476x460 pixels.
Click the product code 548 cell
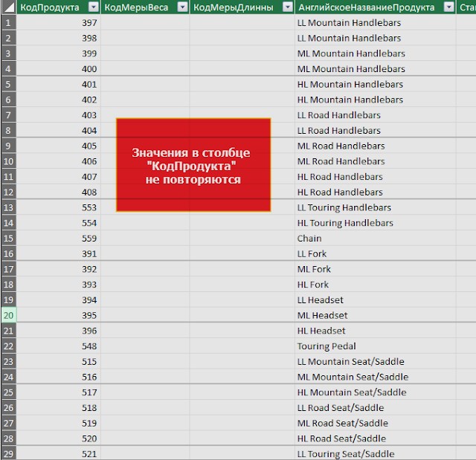tap(59, 346)
